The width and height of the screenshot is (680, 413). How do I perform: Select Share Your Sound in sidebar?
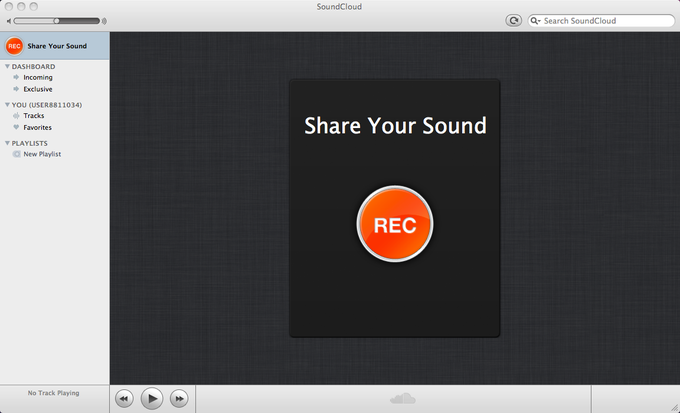tap(55, 46)
